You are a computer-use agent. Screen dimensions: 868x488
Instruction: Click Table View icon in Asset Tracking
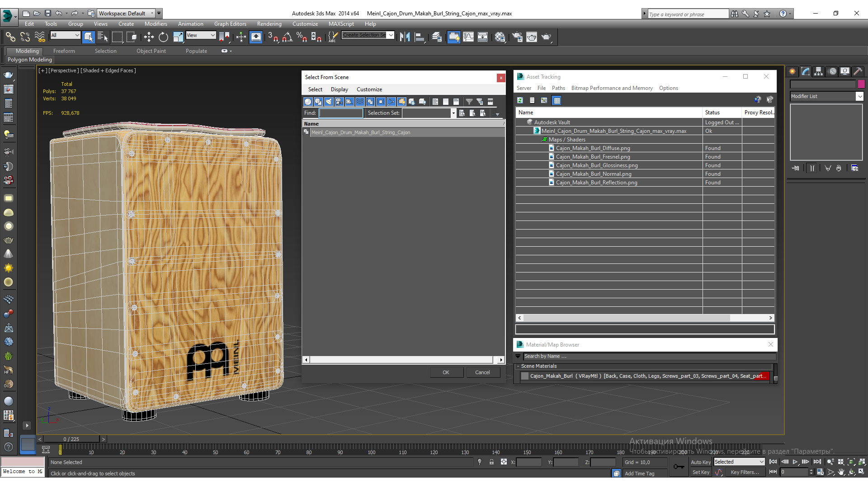point(557,100)
